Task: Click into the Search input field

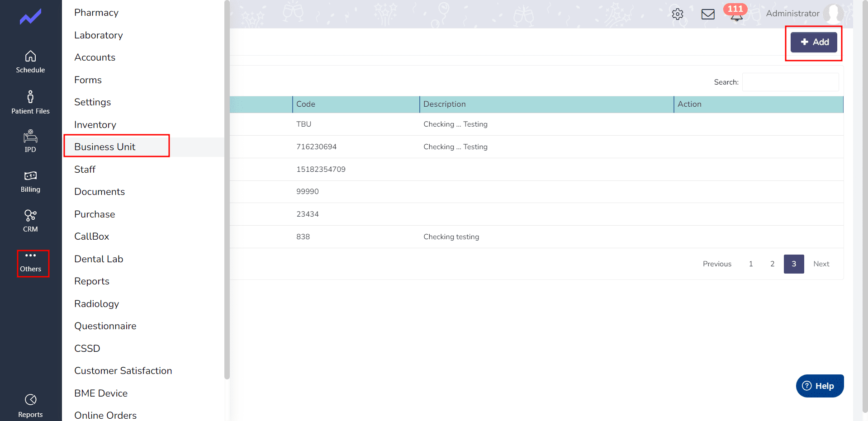Action: point(790,82)
